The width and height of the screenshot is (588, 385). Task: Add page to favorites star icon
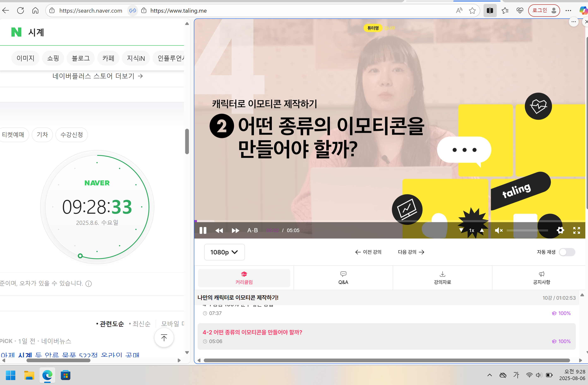[x=472, y=11]
